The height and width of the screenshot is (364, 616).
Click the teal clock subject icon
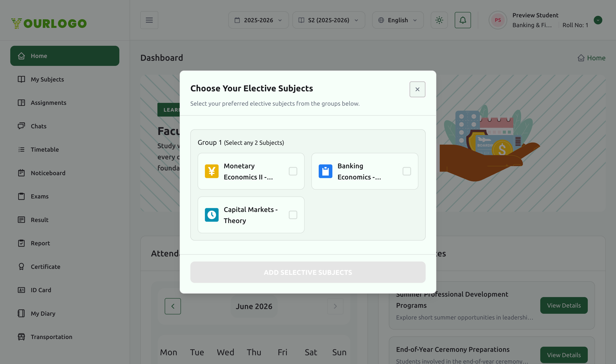pos(212,215)
